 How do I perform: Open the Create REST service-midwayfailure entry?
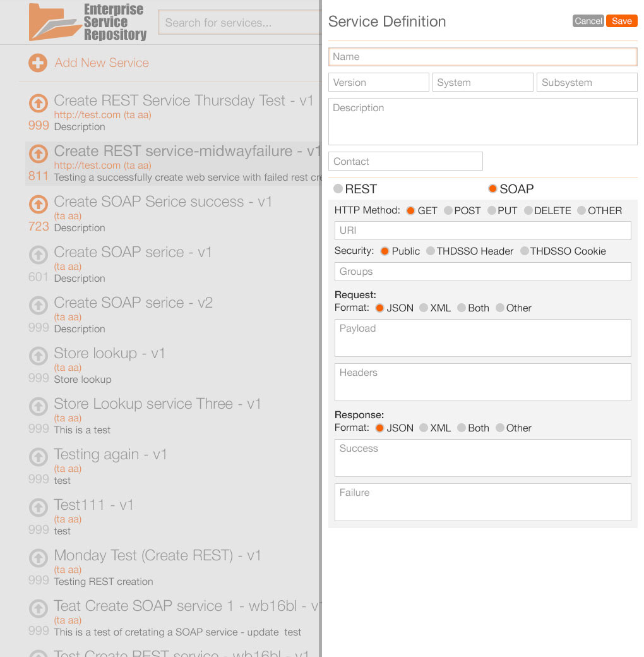[187, 151]
